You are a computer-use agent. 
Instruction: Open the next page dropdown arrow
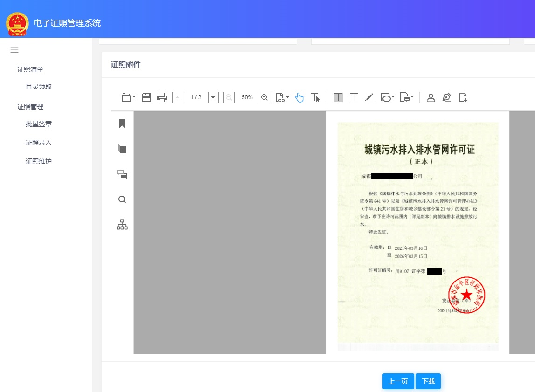click(214, 97)
